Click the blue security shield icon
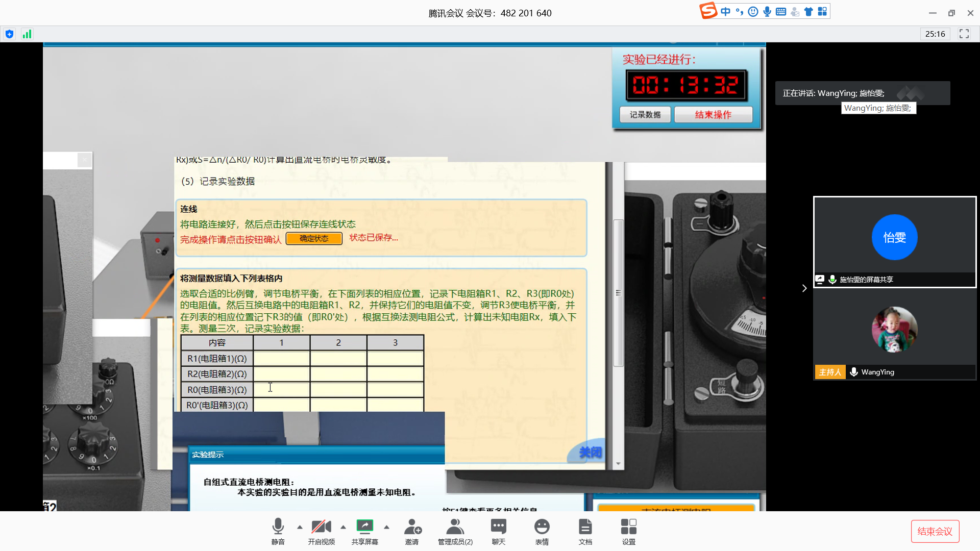 (x=9, y=34)
